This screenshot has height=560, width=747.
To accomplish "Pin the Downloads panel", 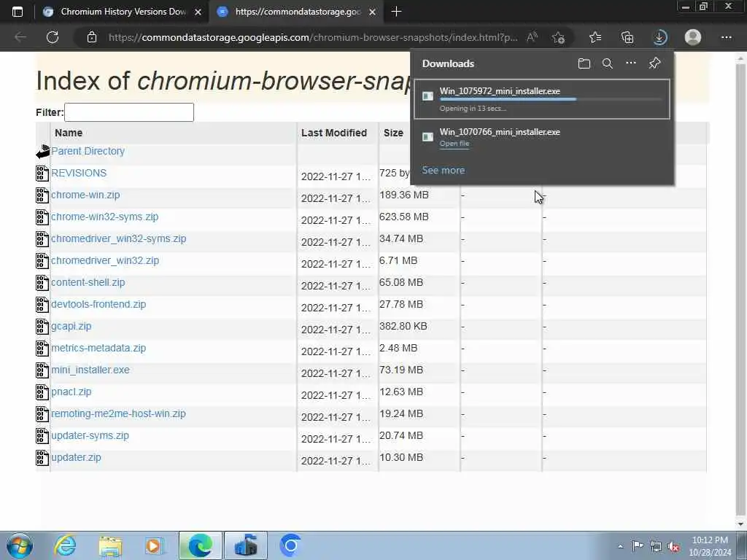I will click(654, 63).
